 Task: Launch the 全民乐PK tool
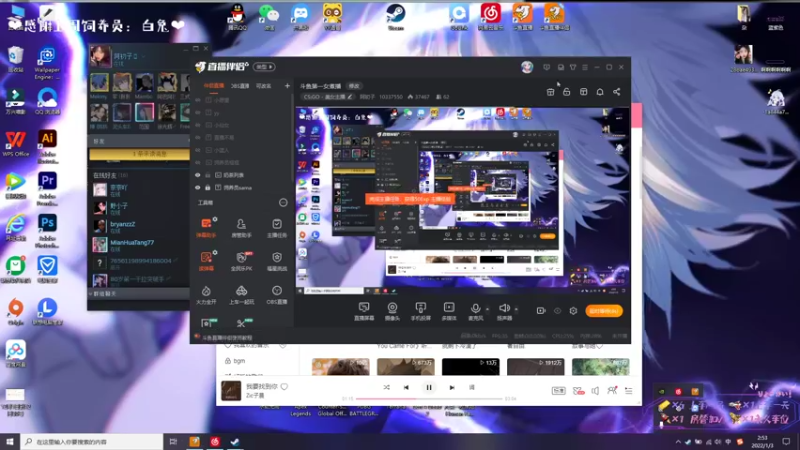[241, 261]
